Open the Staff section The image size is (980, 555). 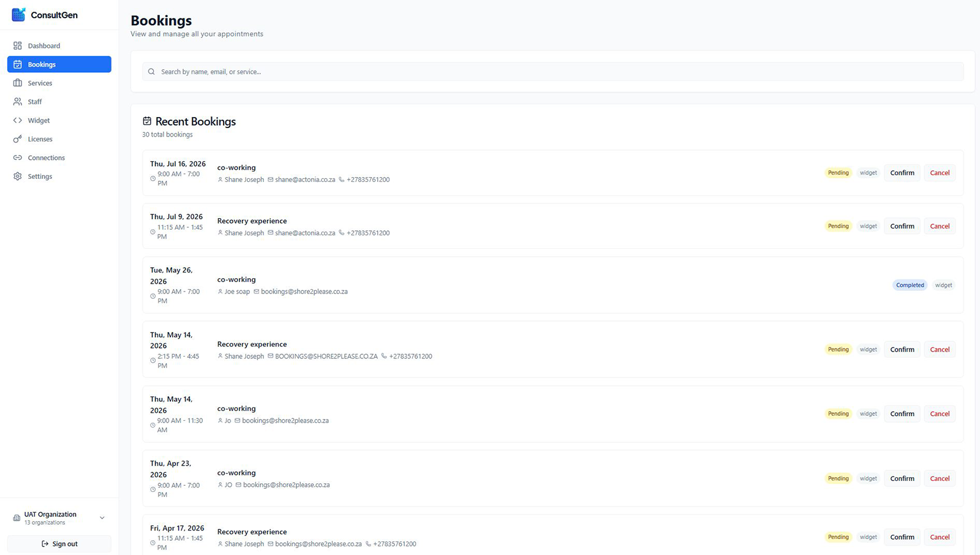[x=36, y=102]
